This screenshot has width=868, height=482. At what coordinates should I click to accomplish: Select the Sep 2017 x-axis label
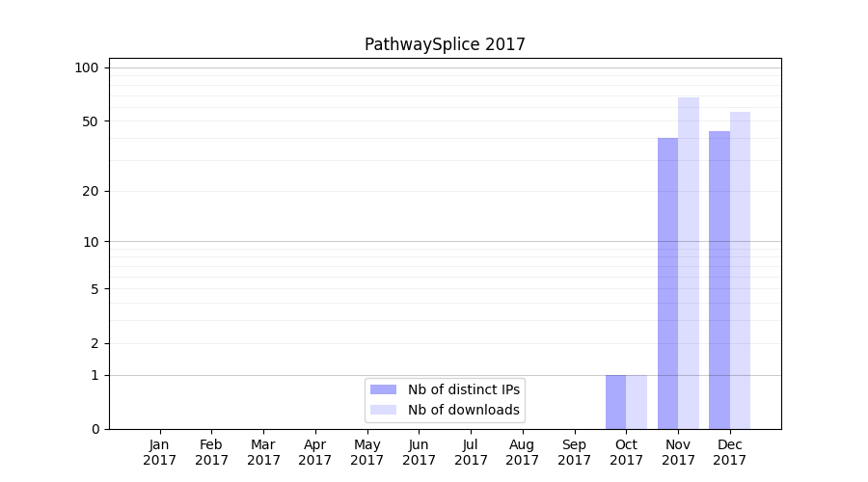pyautogui.click(x=574, y=452)
